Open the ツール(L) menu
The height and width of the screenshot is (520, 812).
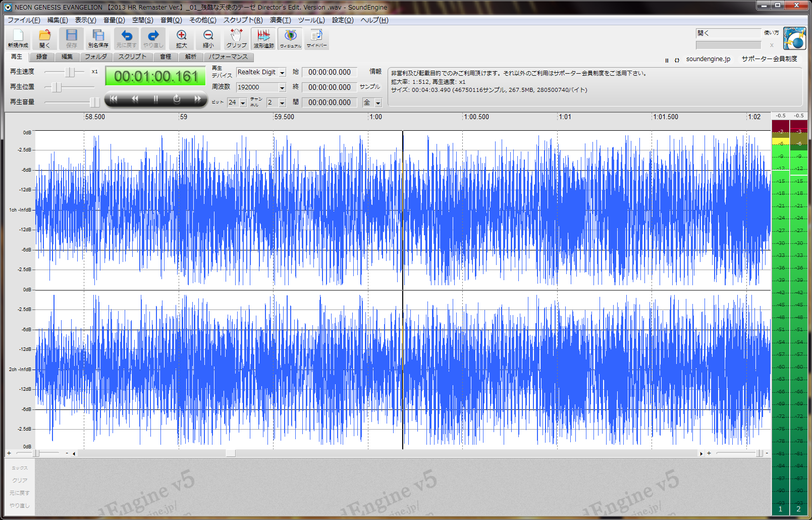click(311, 20)
